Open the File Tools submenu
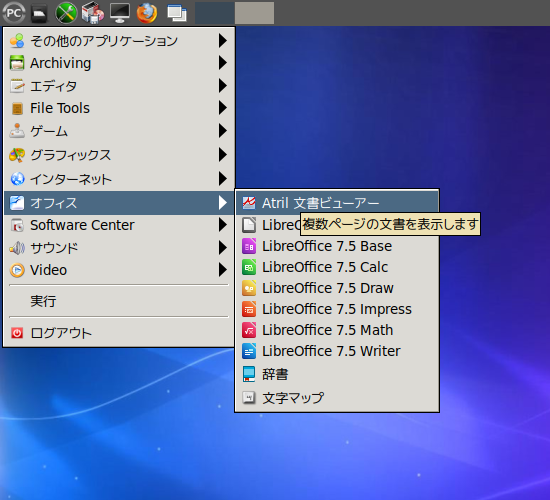Screen dimensions: 550x500 (119, 108)
